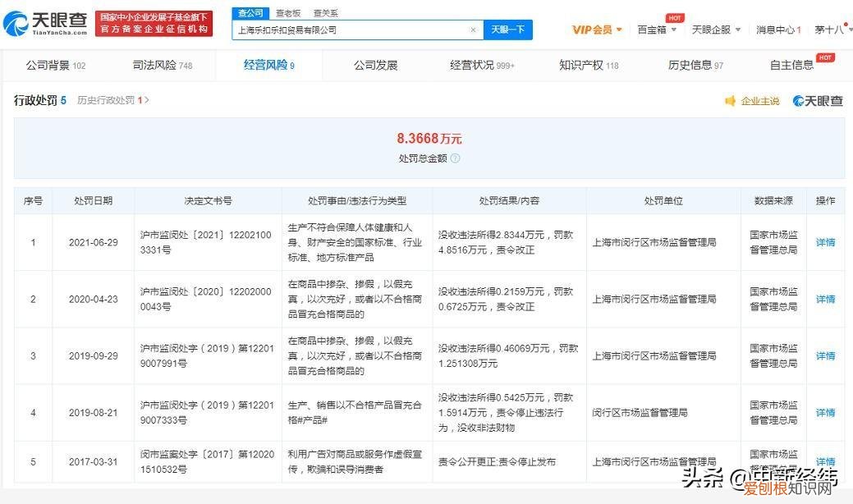
Task: Click the 企业主说 megaphone icon
Action: [x=730, y=101]
